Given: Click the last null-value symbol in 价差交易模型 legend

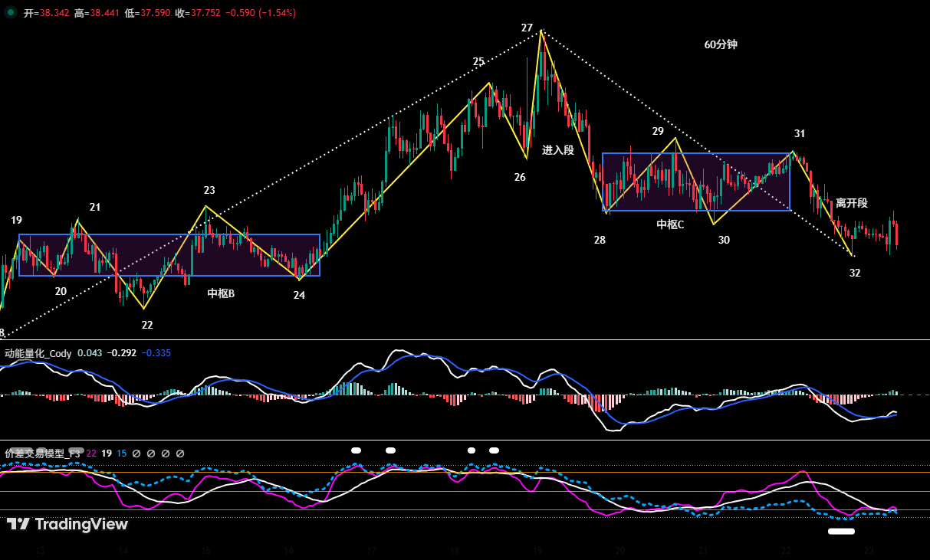Looking at the screenshot, I should (180, 454).
